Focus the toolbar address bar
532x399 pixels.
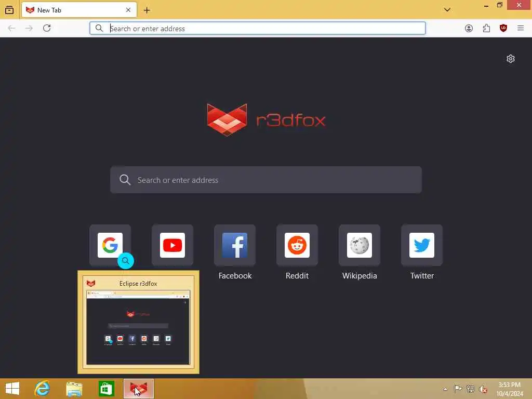258,28
